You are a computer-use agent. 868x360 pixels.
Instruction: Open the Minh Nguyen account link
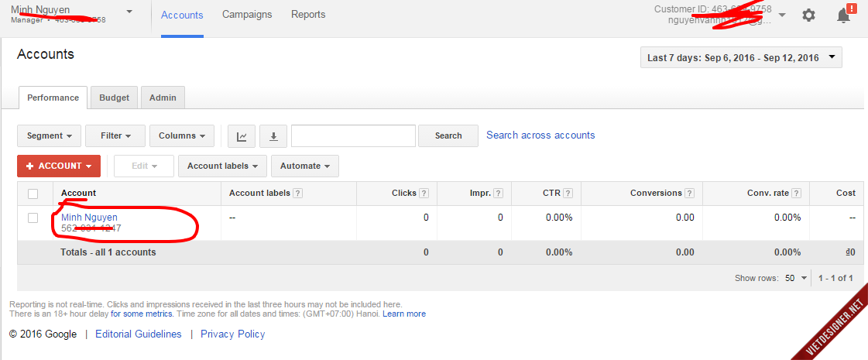tap(89, 218)
